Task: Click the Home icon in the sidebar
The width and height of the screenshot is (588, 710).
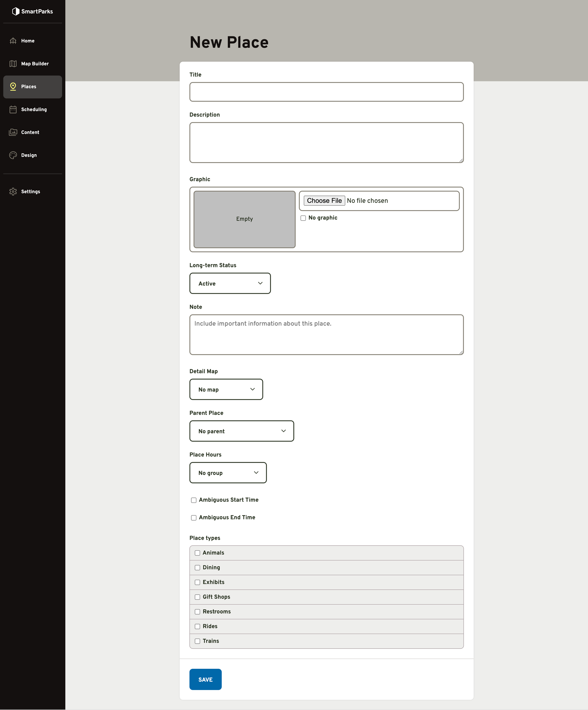Action: click(x=13, y=41)
